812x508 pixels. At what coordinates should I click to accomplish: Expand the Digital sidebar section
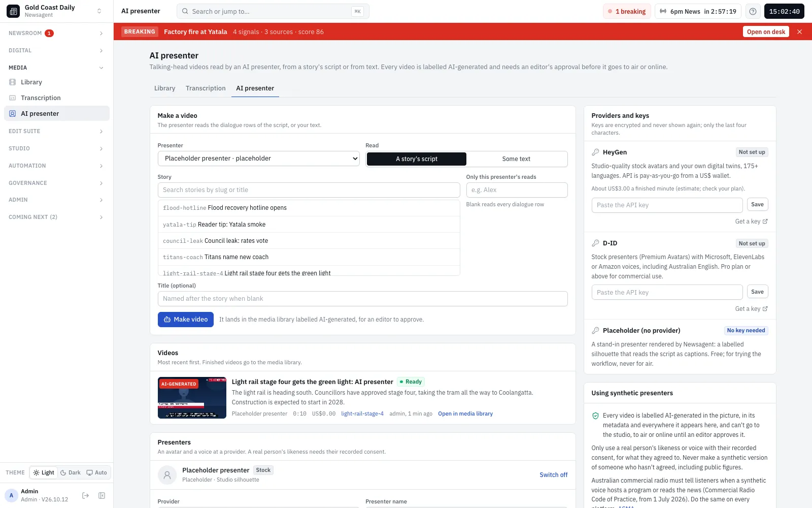tap(57, 50)
